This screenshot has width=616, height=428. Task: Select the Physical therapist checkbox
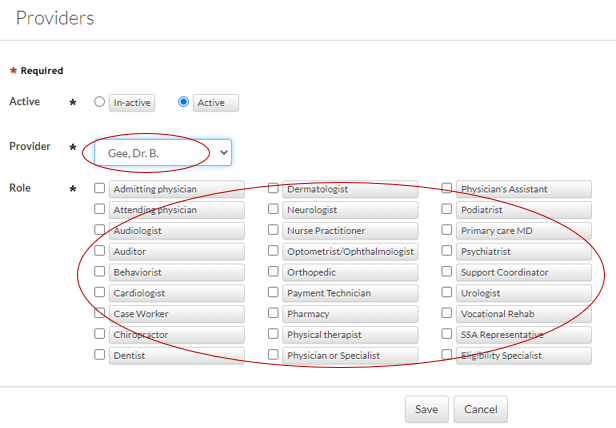click(273, 334)
